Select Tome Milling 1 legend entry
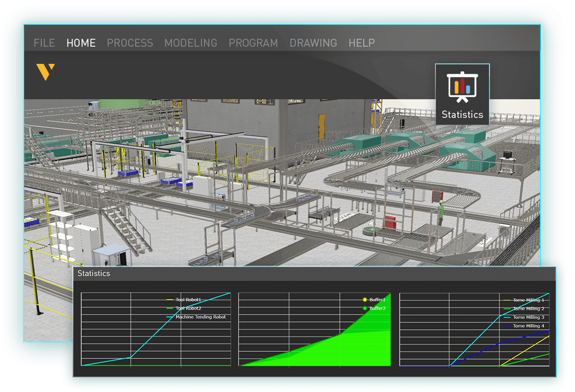The image size is (575, 392). (528, 300)
